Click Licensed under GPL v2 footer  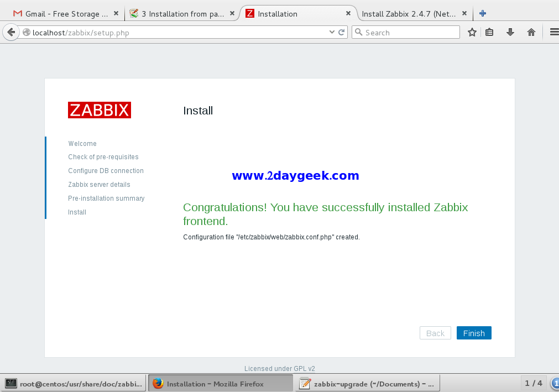click(280, 368)
